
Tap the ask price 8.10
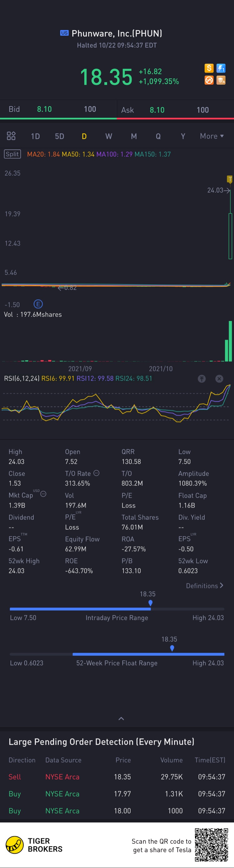tap(157, 110)
